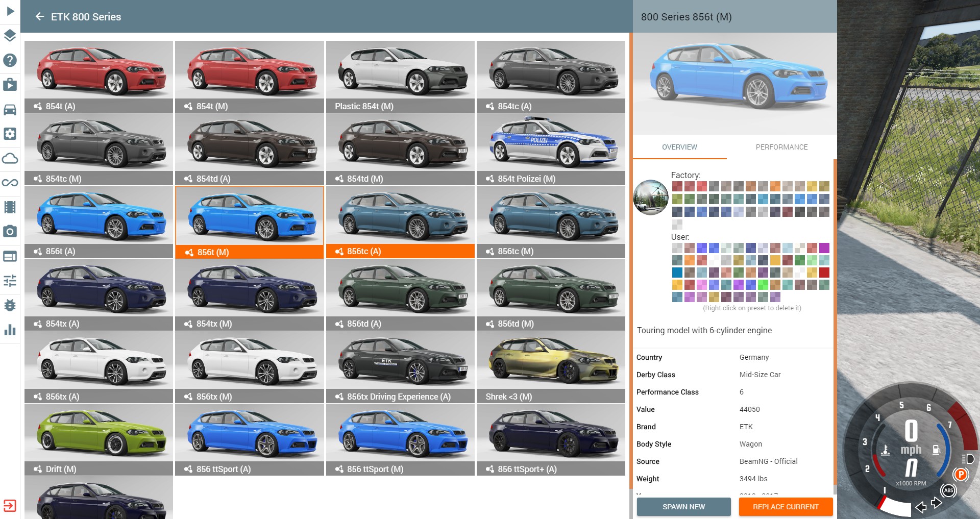The image size is (980, 519).
Task: Click the Spawn New button
Action: pyautogui.click(x=683, y=507)
